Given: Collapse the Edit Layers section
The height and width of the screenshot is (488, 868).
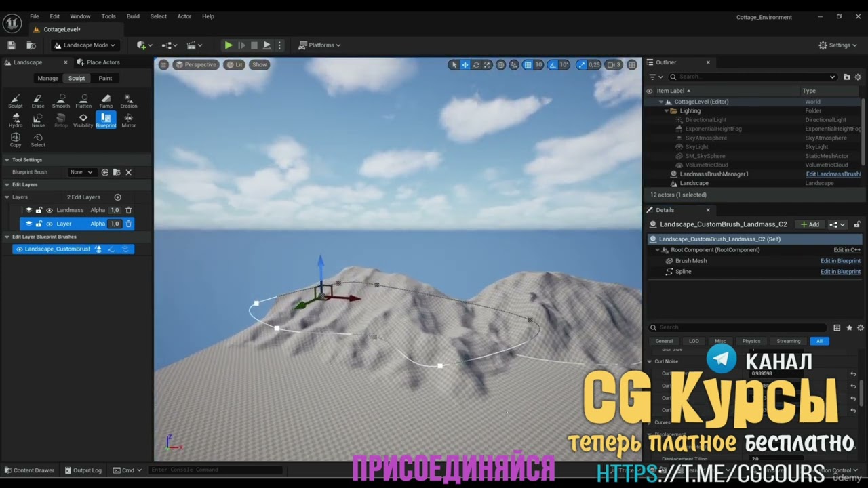Looking at the screenshot, I should click(x=7, y=185).
